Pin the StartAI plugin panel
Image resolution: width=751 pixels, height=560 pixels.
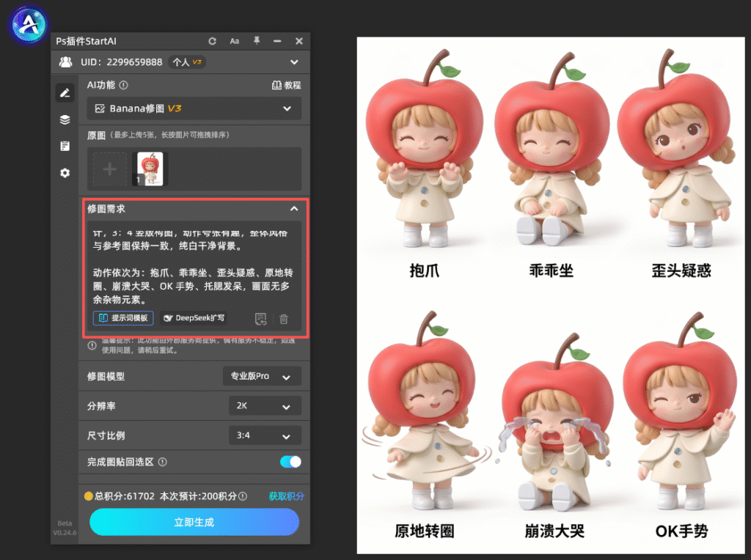257,41
